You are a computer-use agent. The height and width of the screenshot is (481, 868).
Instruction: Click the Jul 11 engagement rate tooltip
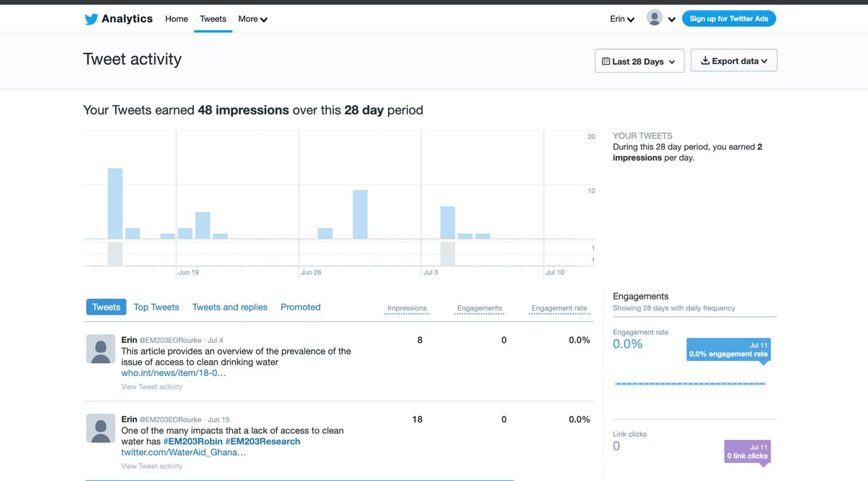pos(728,349)
